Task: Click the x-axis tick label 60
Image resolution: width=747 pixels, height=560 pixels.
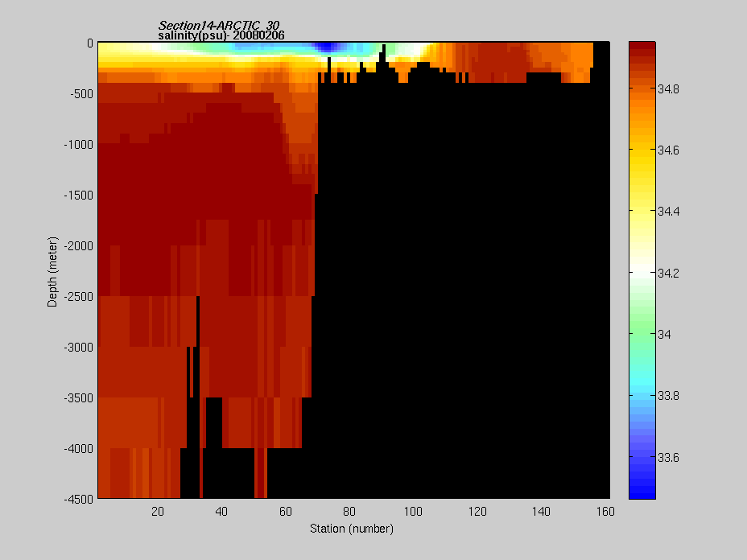Action: 286,512
